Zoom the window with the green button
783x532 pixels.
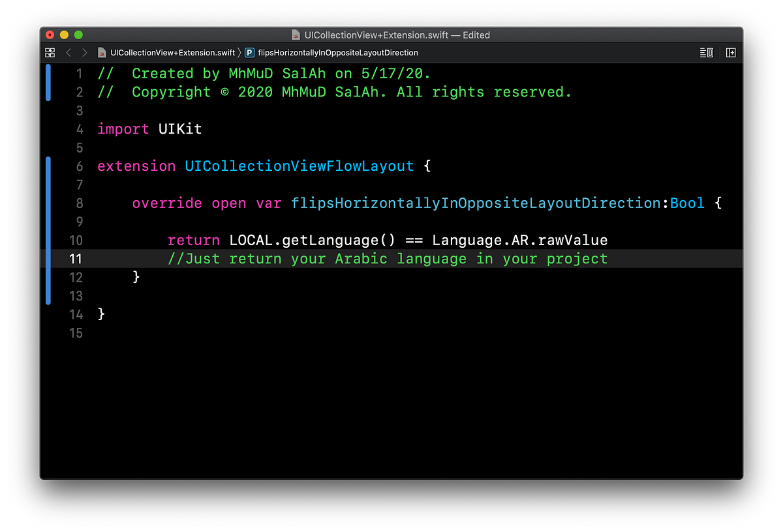click(x=78, y=35)
